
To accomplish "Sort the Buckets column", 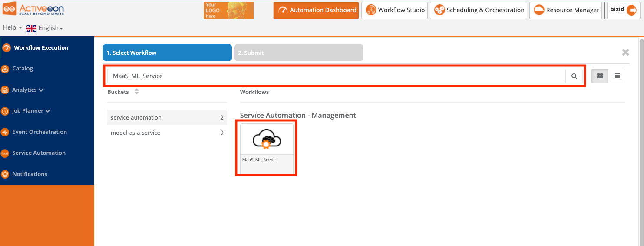I will tap(137, 92).
